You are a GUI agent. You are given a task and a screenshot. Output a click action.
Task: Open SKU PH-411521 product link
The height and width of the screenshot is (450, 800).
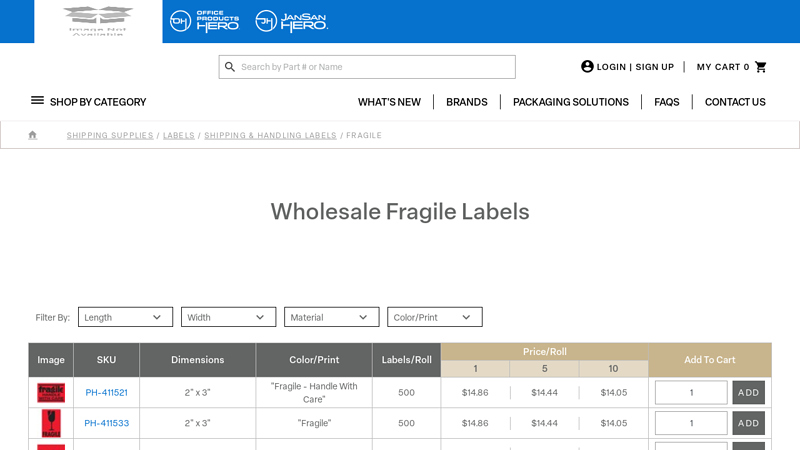[106, 392]
